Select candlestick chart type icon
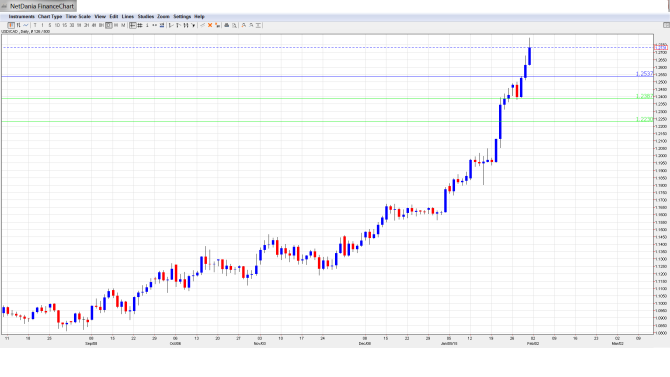670x377 pixels. point(11,25)
